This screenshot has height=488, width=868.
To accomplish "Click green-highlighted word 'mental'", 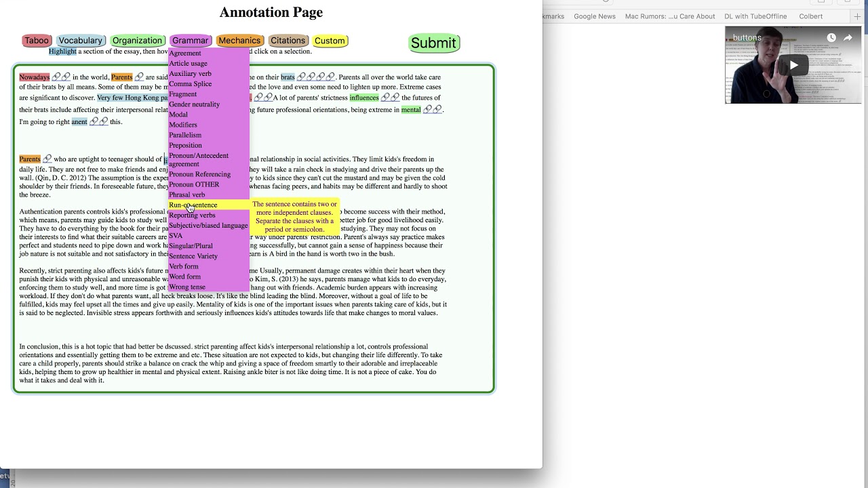I will coord(411,110).
